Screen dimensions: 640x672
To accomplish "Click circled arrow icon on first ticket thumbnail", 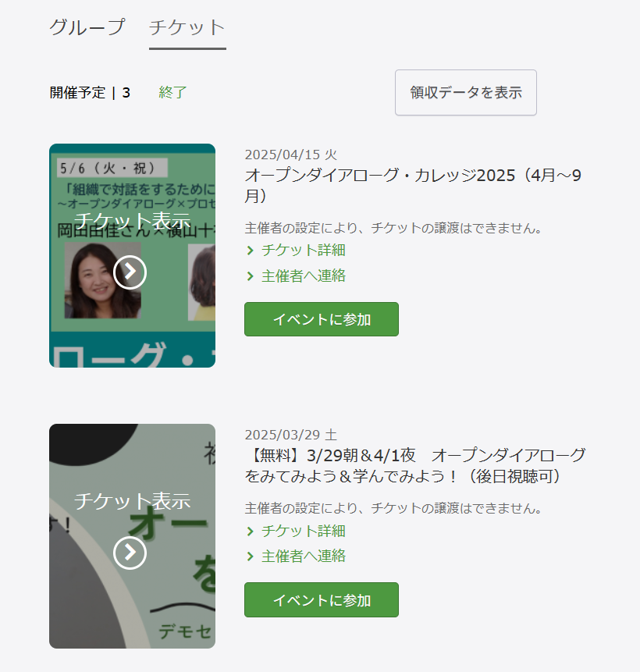I will [x=130, y=272].
